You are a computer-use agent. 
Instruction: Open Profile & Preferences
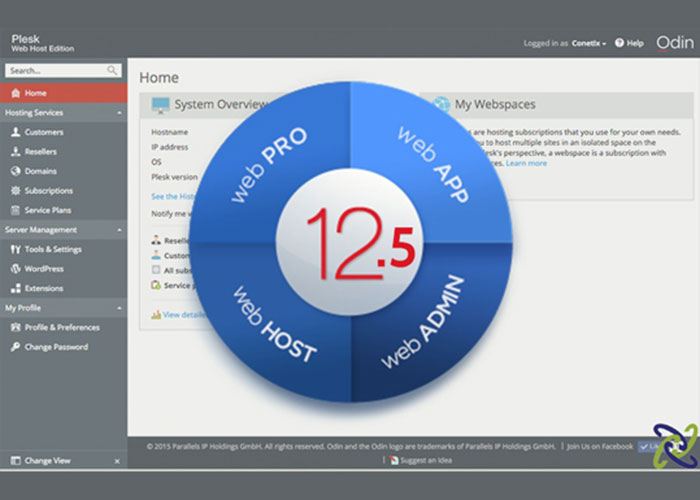pyautogui.click(x=62, y=327)
